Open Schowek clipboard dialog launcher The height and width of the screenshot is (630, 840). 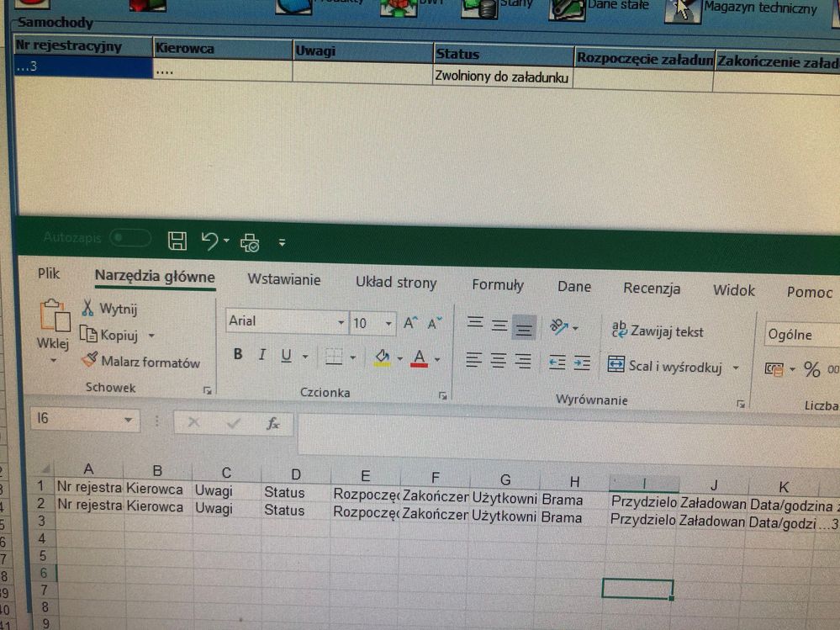coord(208,390)
